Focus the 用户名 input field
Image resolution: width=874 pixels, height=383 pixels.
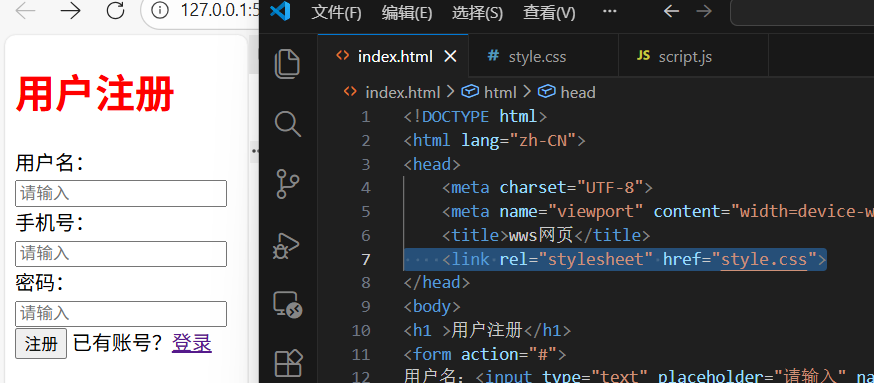coord(121,193)
